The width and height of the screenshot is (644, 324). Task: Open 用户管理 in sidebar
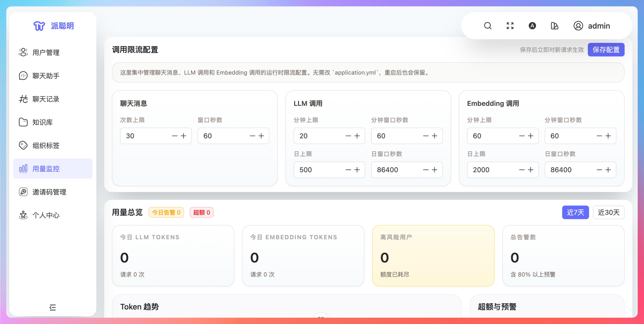(x=46, y=52)
